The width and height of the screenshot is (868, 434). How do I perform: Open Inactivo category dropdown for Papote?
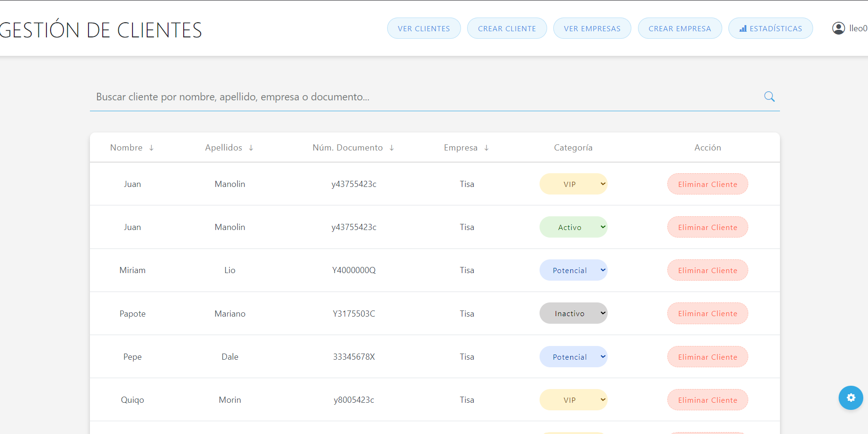pyautogui.click(x=573, y=313)
